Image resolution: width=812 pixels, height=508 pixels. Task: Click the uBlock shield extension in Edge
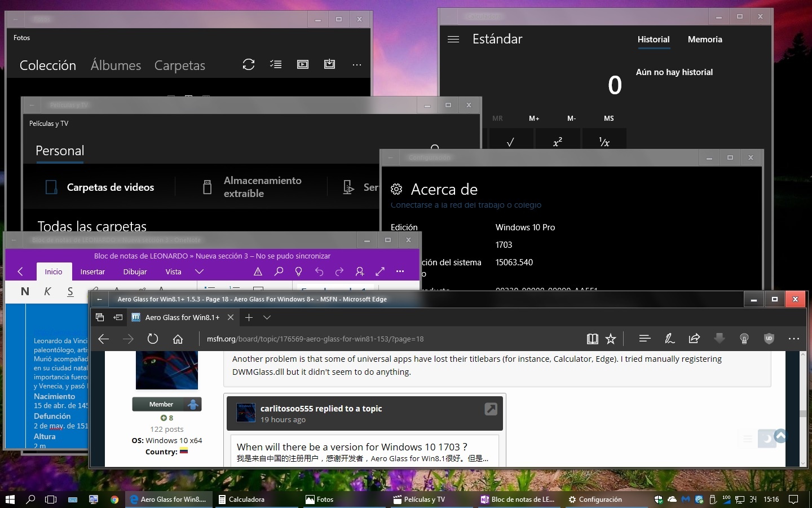pos(769,339)
